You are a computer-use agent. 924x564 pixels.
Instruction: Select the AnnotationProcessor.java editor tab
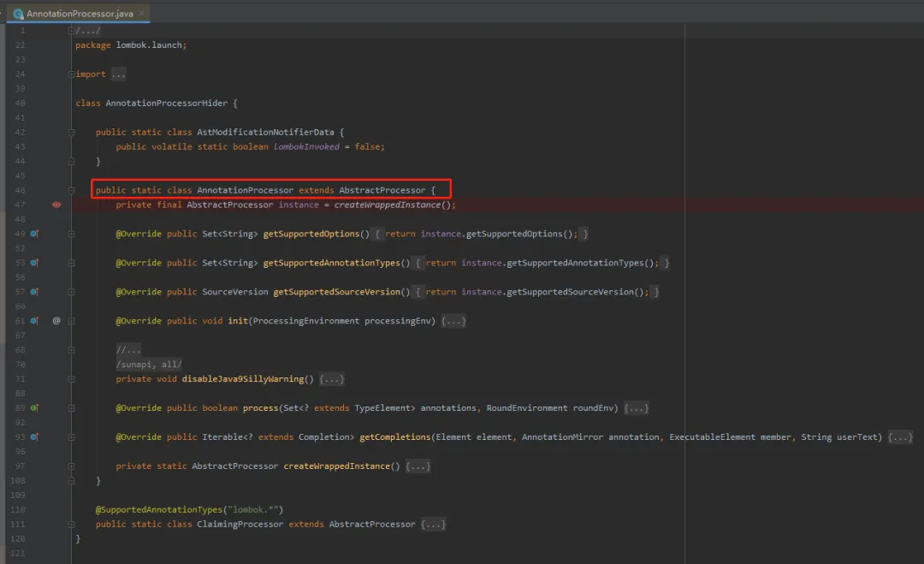(79, 14)
